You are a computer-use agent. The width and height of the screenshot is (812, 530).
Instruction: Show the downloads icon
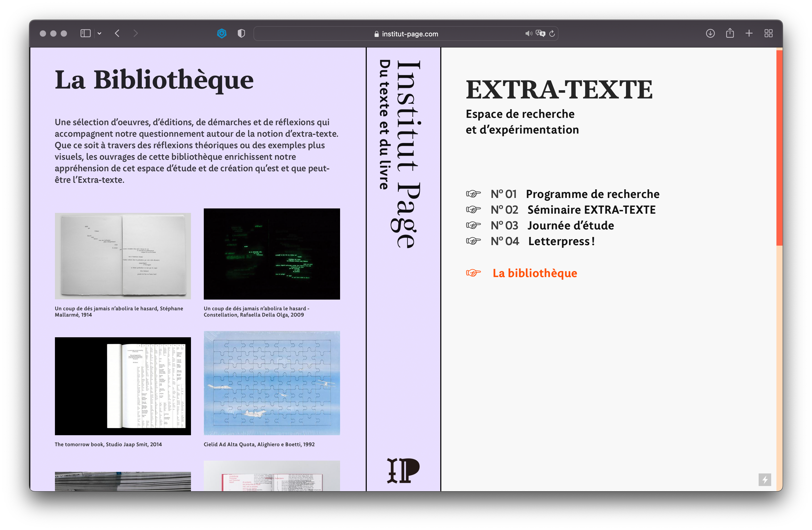pyautogui.click(x=710, y=34)
